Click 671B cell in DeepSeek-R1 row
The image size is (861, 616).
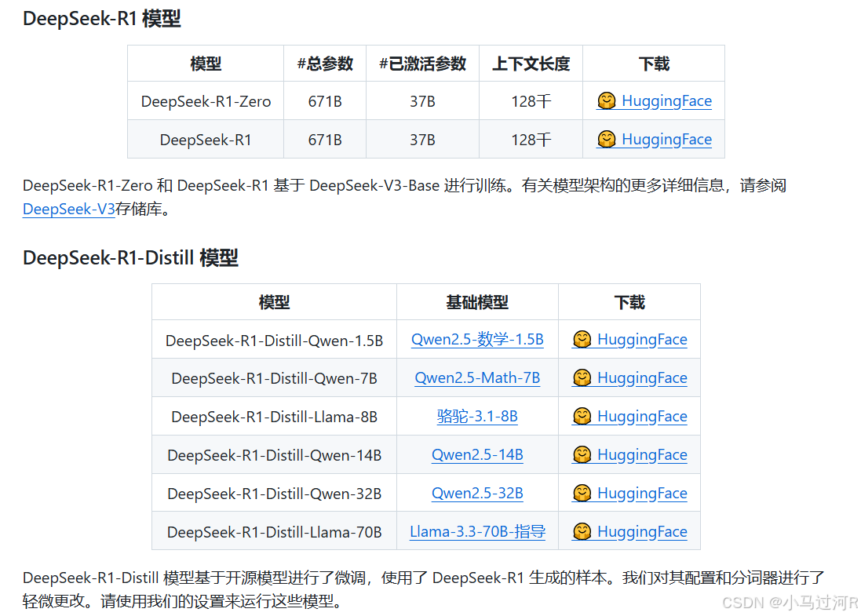[x=325, y=140]
